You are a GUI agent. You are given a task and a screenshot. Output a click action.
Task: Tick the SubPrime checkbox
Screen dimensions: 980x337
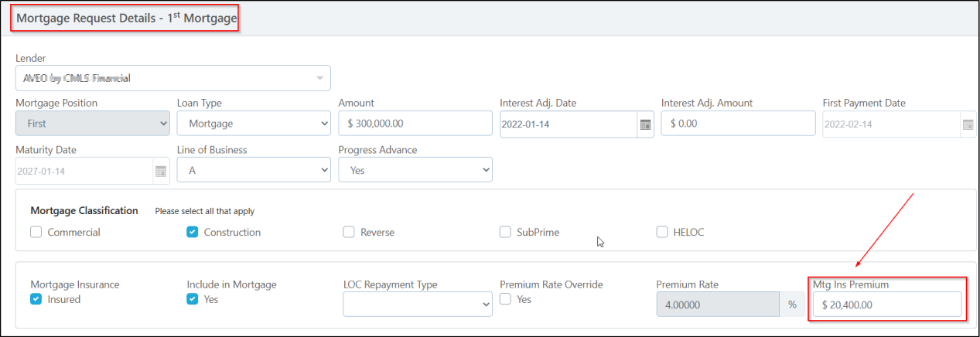505,232
